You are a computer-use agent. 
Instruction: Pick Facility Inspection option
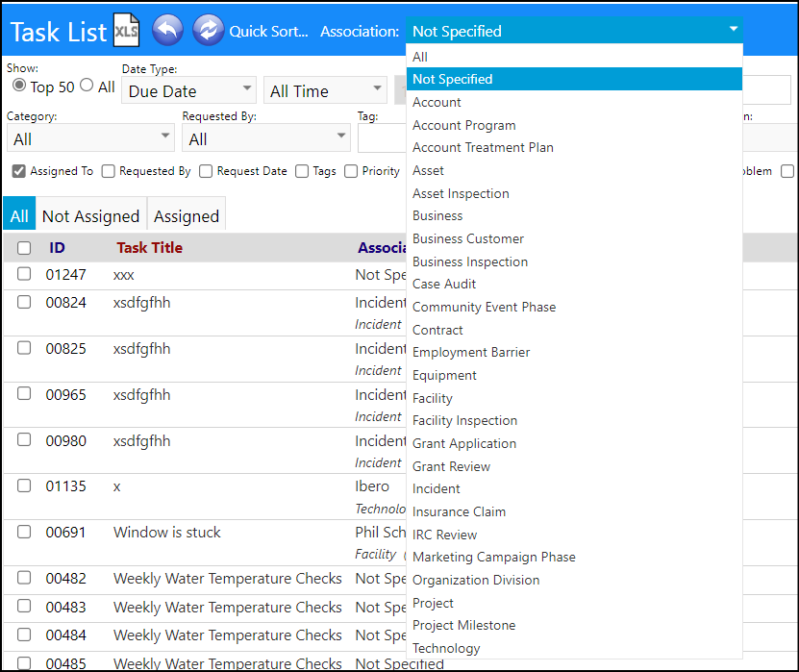point(574,420)
